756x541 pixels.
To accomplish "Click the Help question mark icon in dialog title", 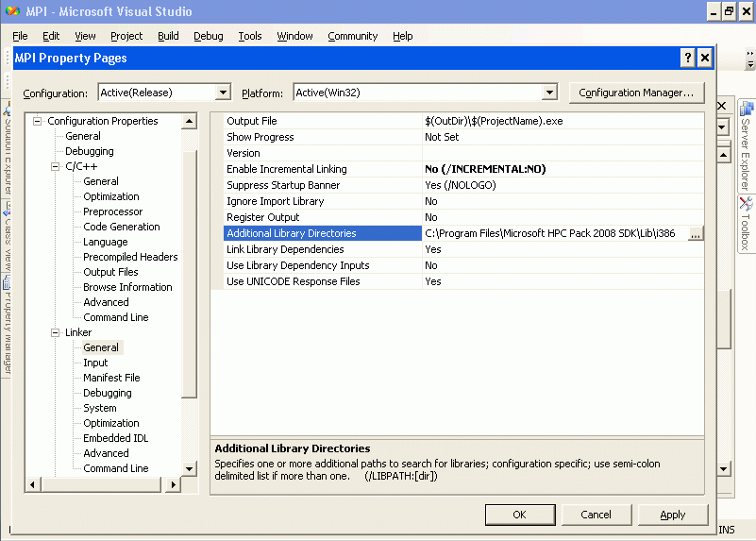I will 688,58.
